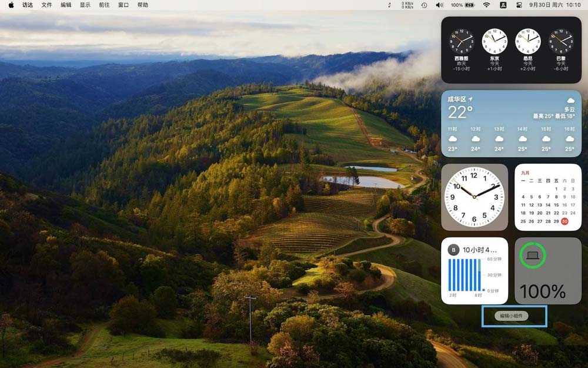Click the Wi-Fi icon in the menu bar
This screenshot has height=368, width=588.
(x=485, y=5)
